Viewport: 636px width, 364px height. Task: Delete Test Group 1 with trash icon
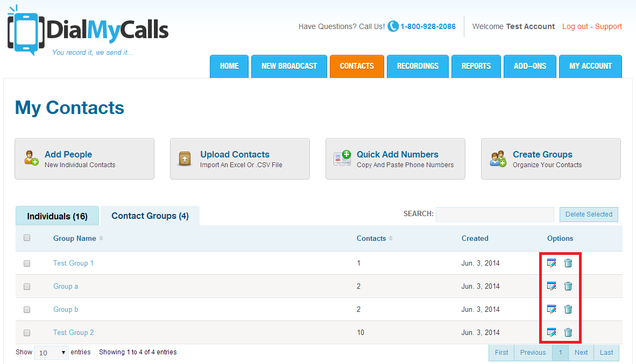click(x=568, y=263)
